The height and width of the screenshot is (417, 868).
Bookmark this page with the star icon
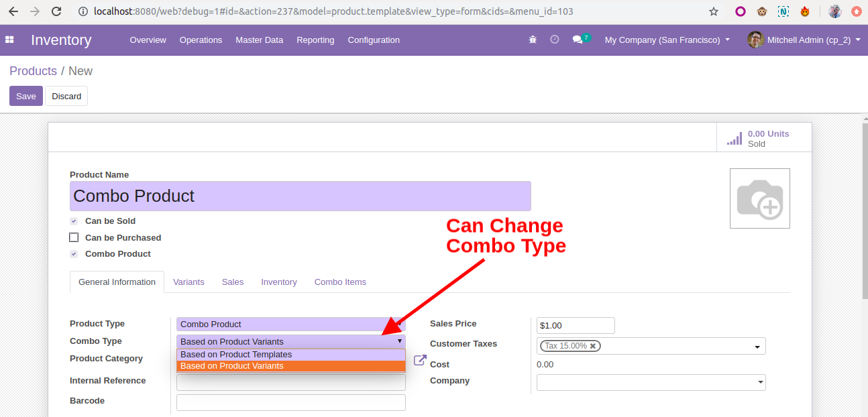(713, 11)
